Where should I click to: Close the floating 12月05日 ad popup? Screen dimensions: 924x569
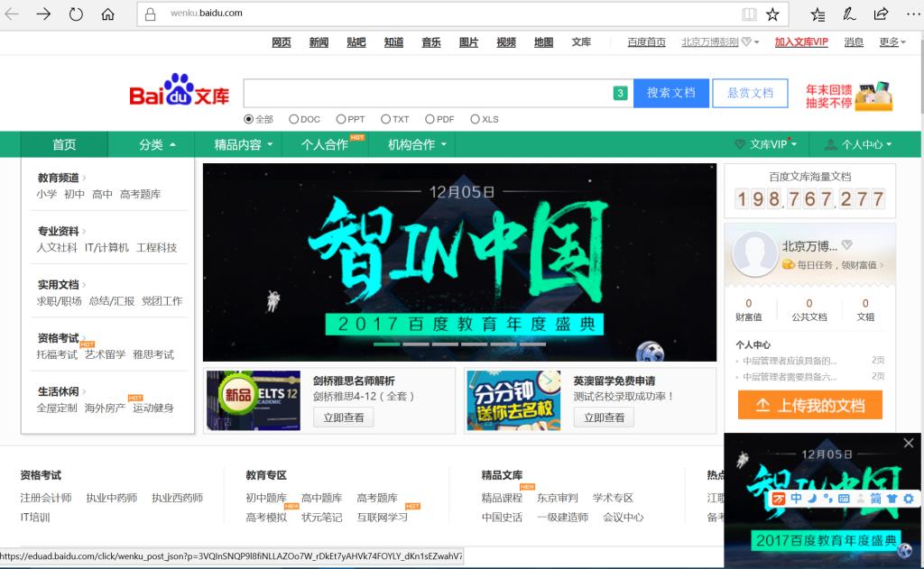pyautogui.click(x=909, y=443)
